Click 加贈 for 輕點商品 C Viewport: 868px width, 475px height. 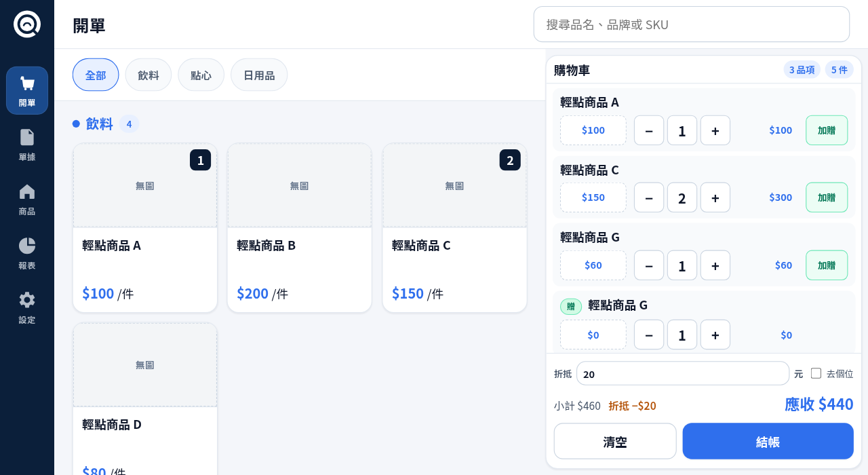click(827, 197)
